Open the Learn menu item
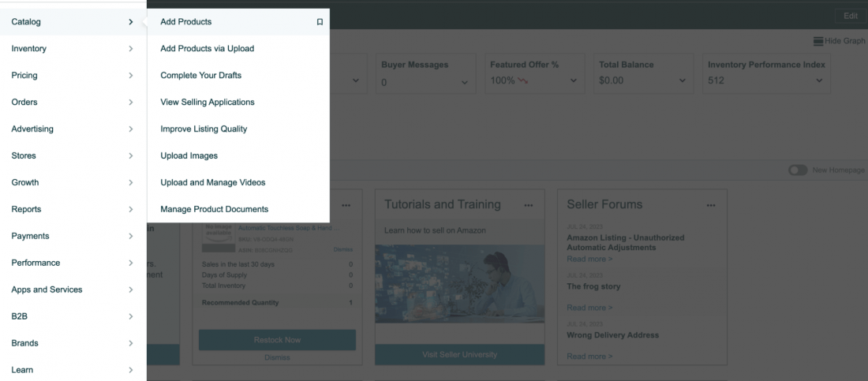This screenshot has height=381, width=868. point(73,370)
